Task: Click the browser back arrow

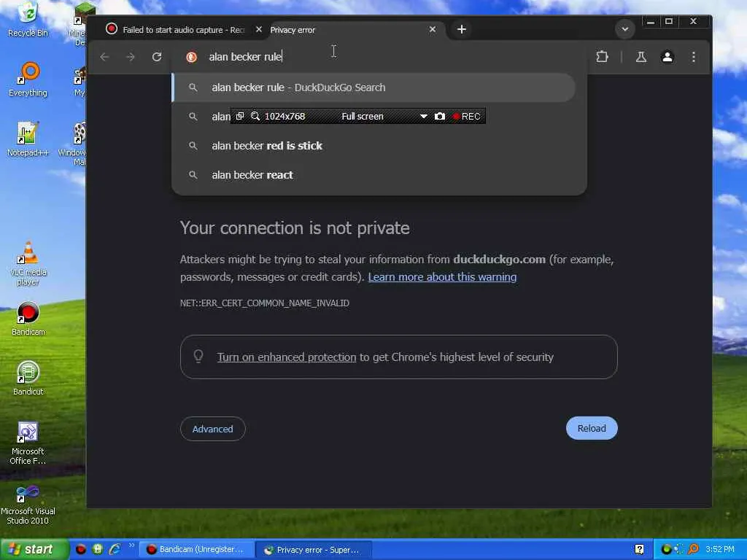Action: tap(105, 57)
